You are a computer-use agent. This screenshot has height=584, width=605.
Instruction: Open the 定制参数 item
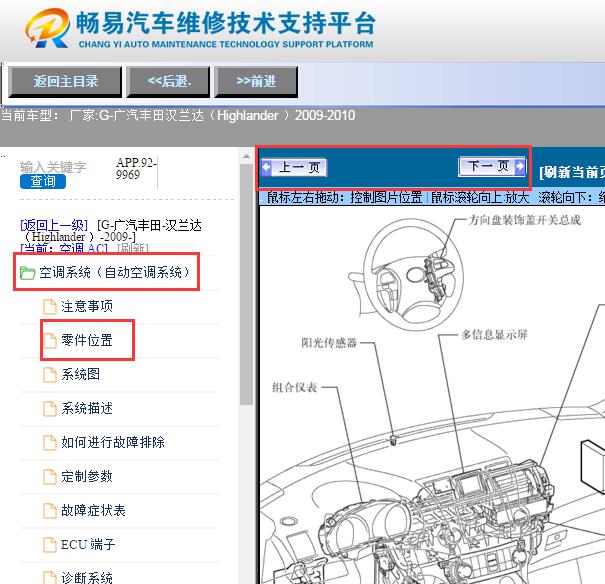point(86,476)
